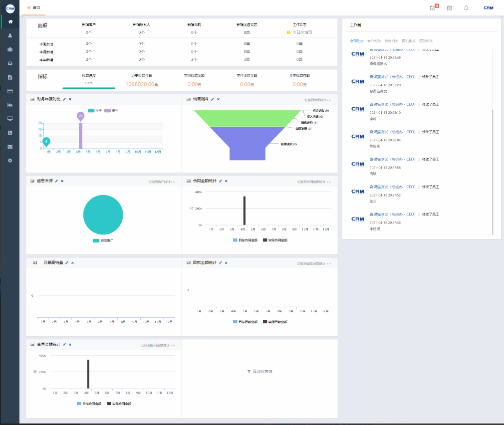Screen dimensions: 504x425
Task: Open the settings gear in left sidebar
Action: click(x=10, y=161)
